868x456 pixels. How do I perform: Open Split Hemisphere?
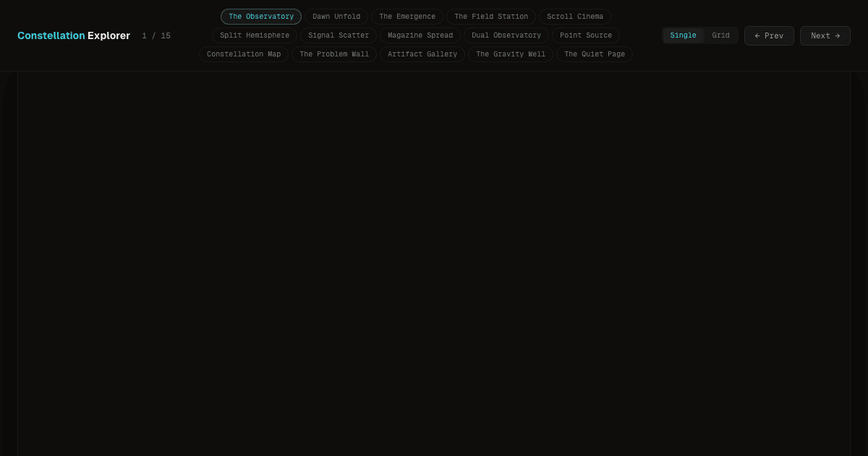[x=254, y=35]
